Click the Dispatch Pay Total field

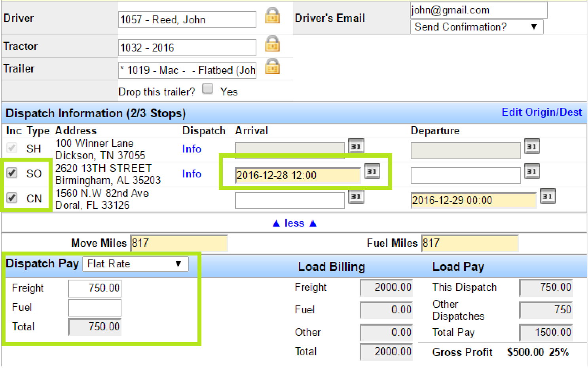tap(95, 327)
